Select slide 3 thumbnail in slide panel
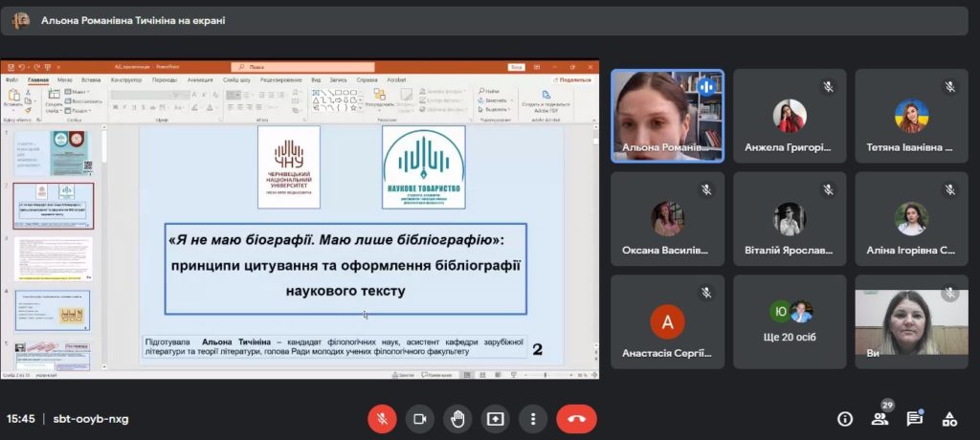Screen dimensions: 980x440 tap(54, 258)
